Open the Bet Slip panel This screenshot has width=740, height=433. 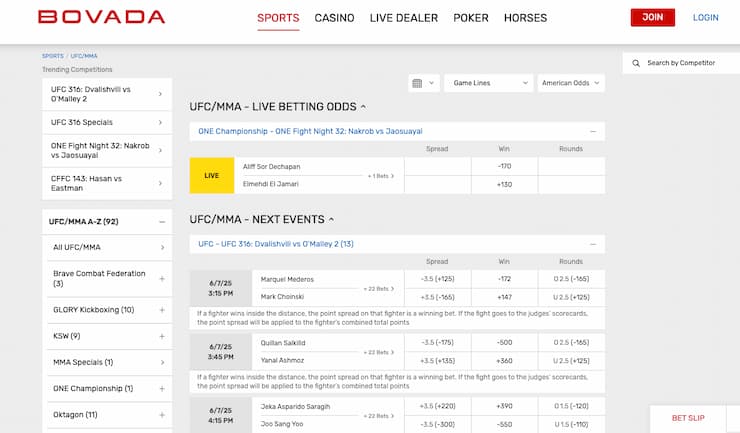tap(688, 418)
